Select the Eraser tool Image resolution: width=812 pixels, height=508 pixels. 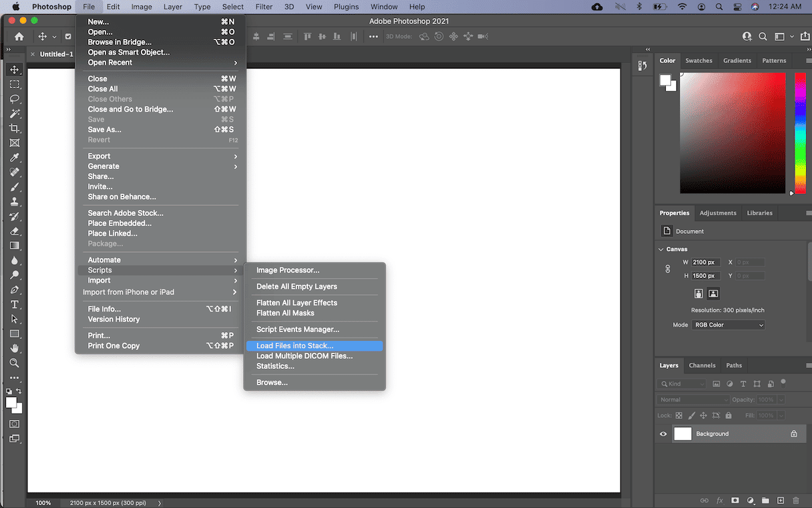(x=15, y=231)
